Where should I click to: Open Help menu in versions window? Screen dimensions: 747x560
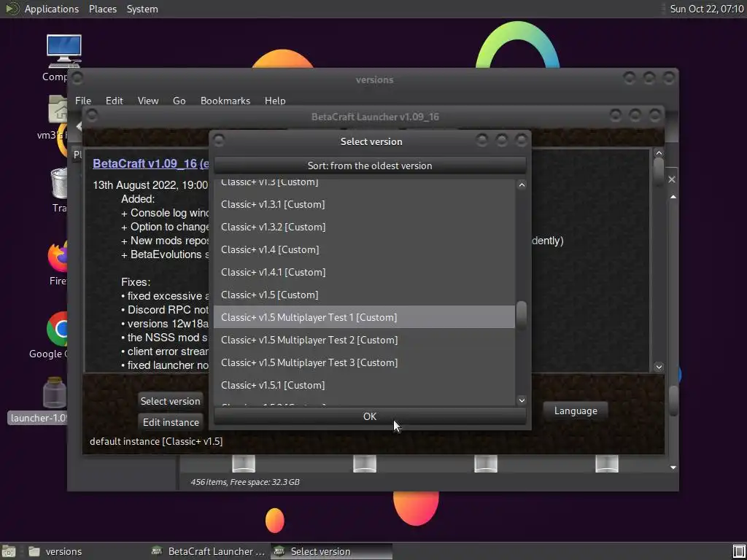pos(275,101)
